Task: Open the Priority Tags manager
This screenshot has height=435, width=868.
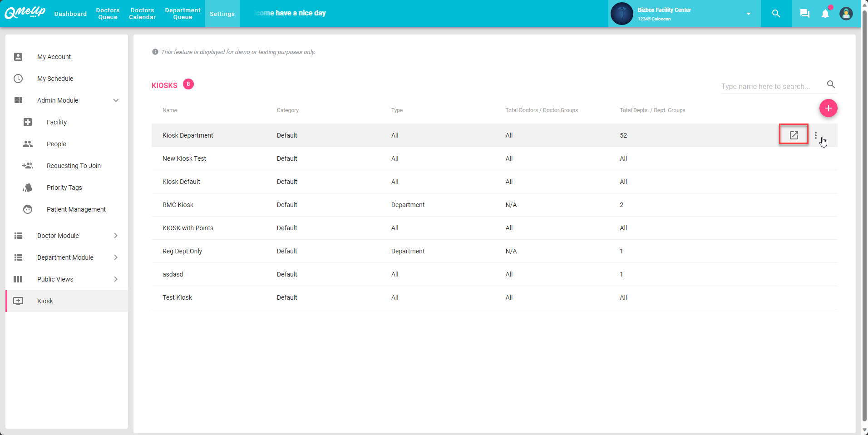Action: tap(64, 188)
